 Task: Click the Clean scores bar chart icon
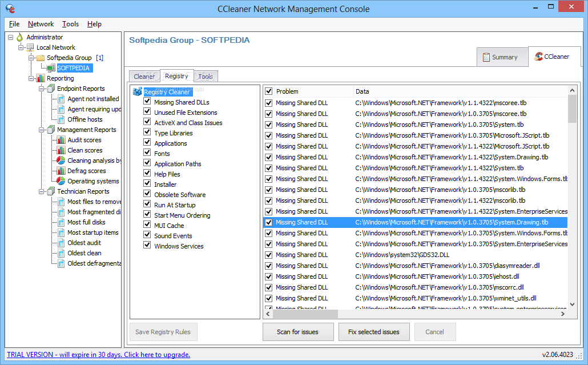(61, 150)
